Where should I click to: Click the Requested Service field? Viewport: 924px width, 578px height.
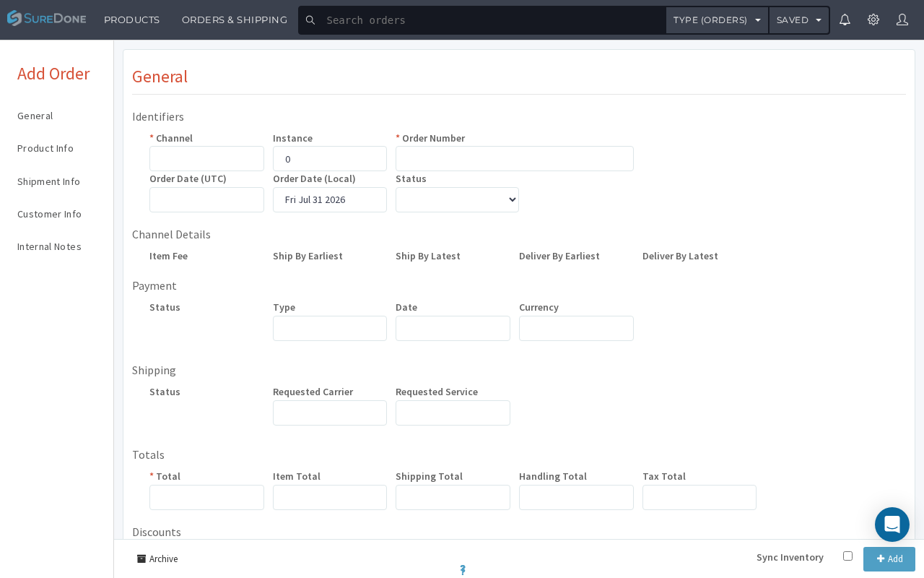pyautogui.click(x=453, y=413)
